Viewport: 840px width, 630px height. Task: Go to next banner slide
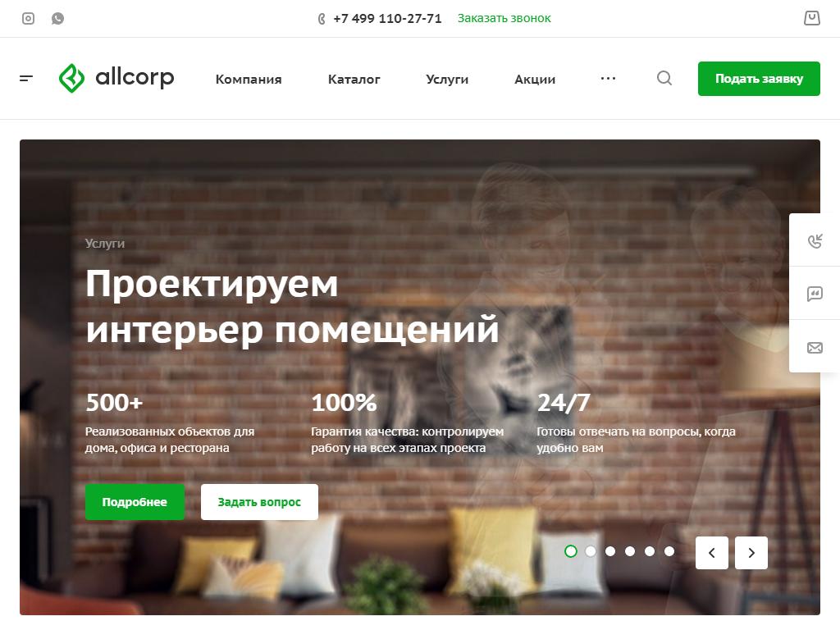(x=751, y=553)
